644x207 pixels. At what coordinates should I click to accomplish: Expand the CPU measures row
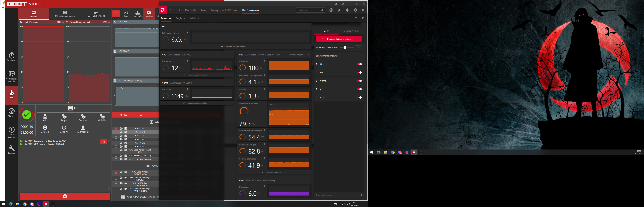[x=317, y=89]
